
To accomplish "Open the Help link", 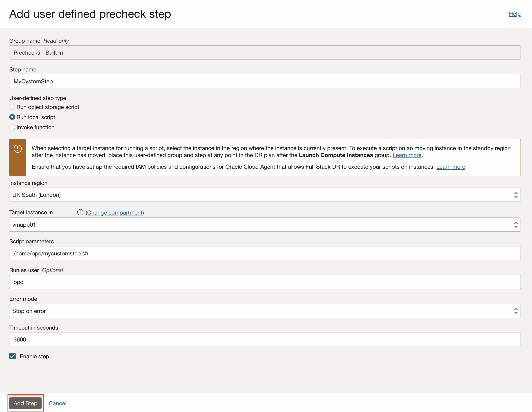I will [x=514, y=14].
